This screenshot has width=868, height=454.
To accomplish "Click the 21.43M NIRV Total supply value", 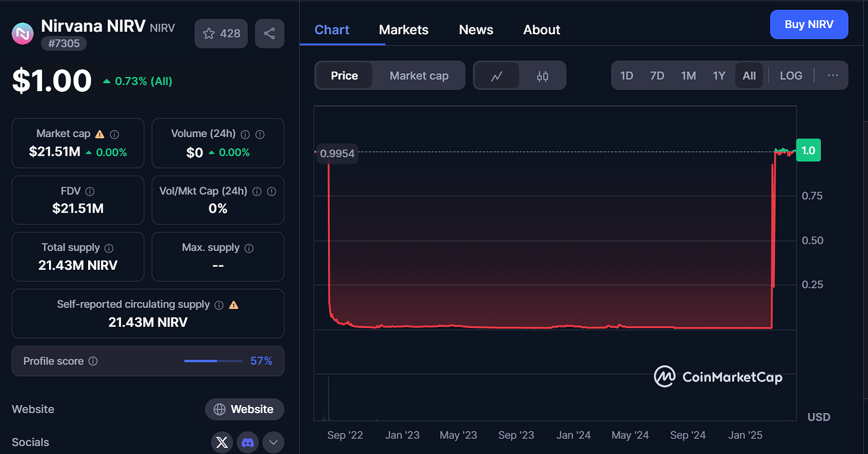I will [78, 265].
